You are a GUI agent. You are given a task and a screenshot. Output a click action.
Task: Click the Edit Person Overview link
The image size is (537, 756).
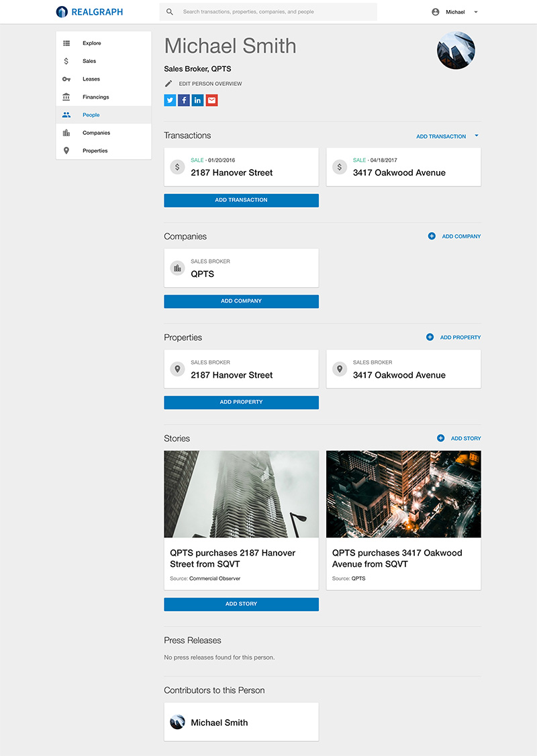click(x=210, y=84)
